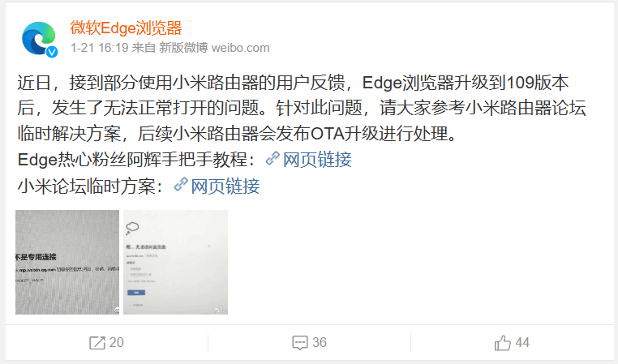Image resolution: width=618 pixels, height=364 pixels.
Task: Click the blue button in second thumbnail
Action: (136, 293)
